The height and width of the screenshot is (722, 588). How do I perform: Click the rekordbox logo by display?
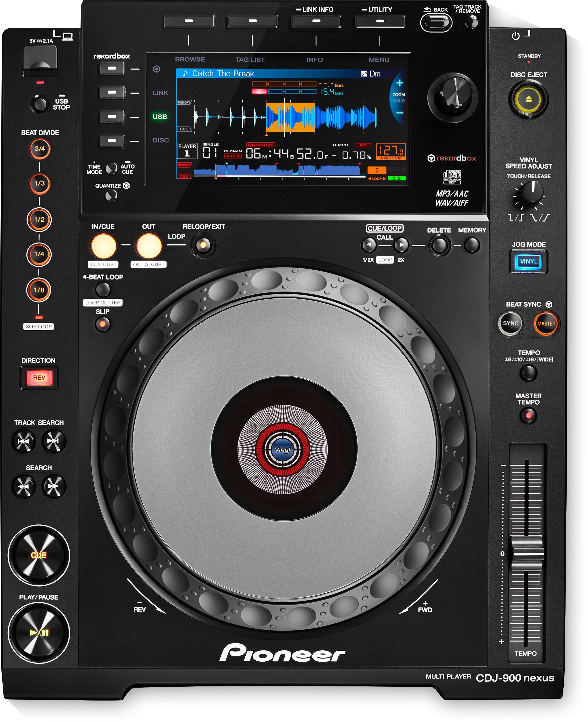[452, 158]
